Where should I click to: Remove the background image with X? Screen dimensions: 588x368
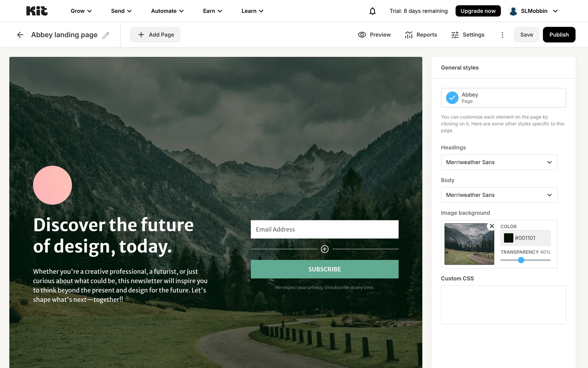click(x=492, y=226)
